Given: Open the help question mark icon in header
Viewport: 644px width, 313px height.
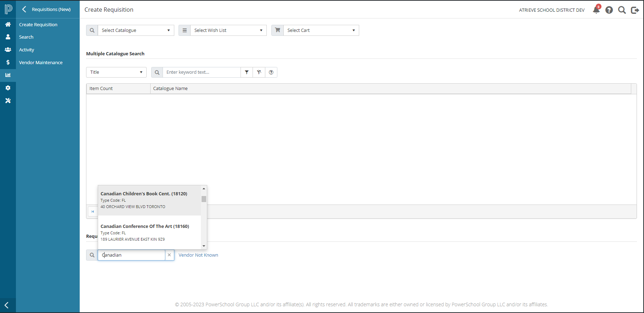Looking at the screenshot, I should tap(609, 10).
